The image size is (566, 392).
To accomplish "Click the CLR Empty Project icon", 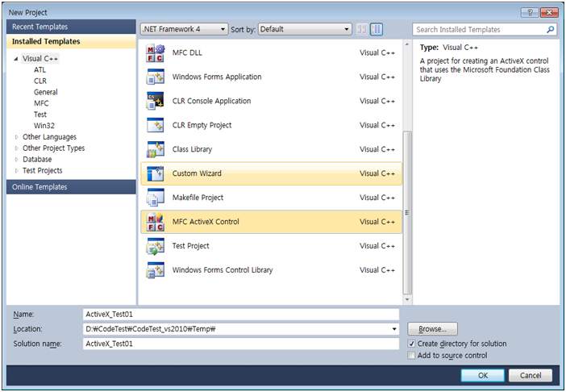I will (156, 125).
